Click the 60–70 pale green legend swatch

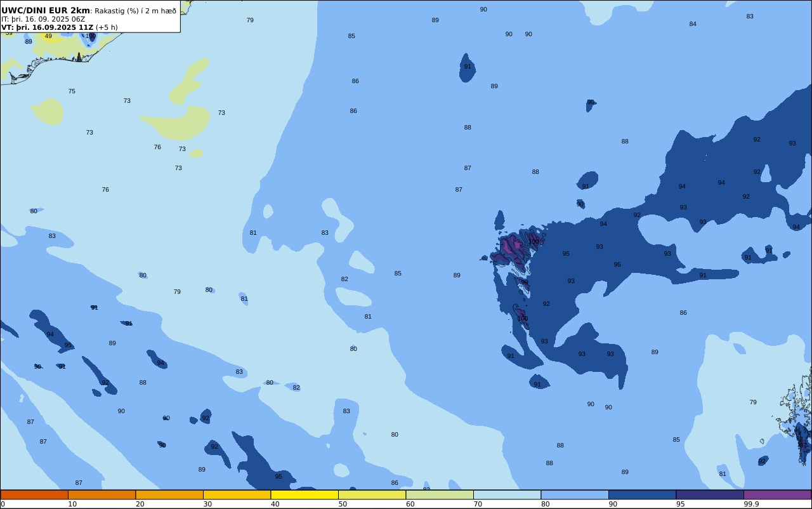[x=440, y=494]
